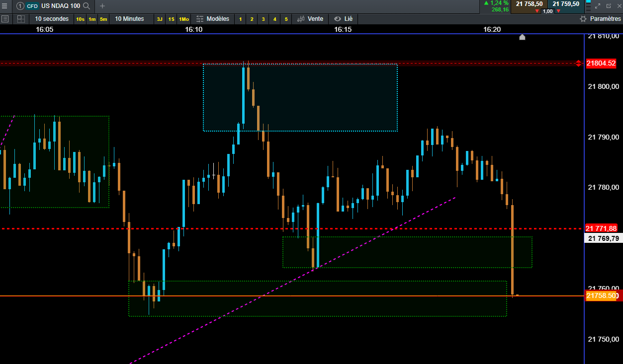This screenshot has width=623, height=364.
Task: Click the 1,24 % daily change value
Action: [x=499, y=3]
